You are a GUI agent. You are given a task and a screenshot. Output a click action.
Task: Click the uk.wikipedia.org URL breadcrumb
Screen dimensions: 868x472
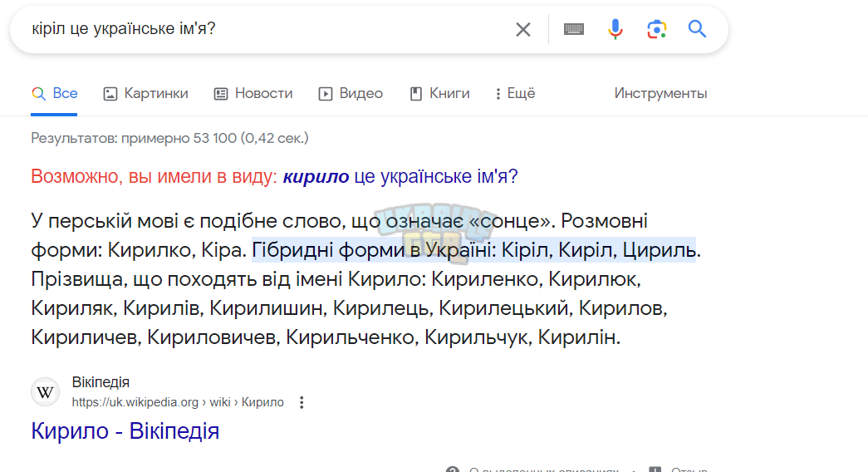(178, 402)
